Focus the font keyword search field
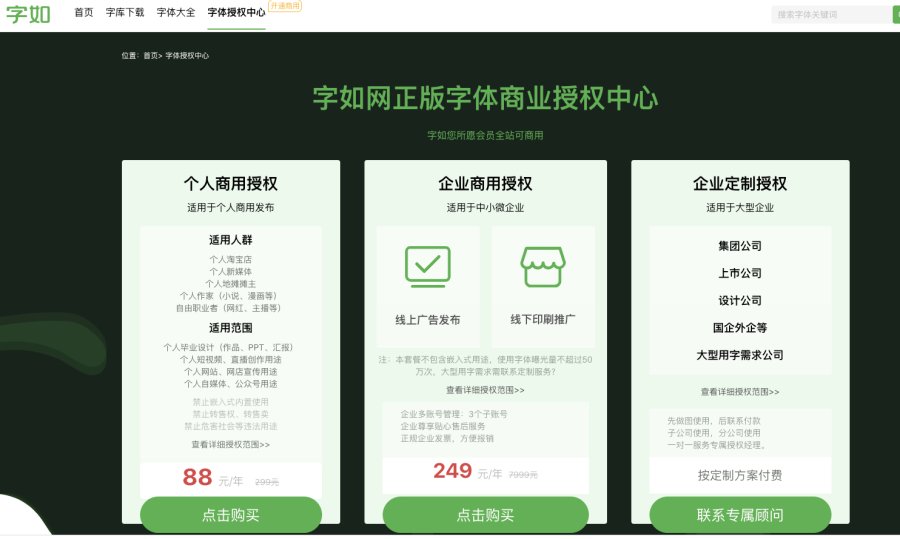 point(831,14)
